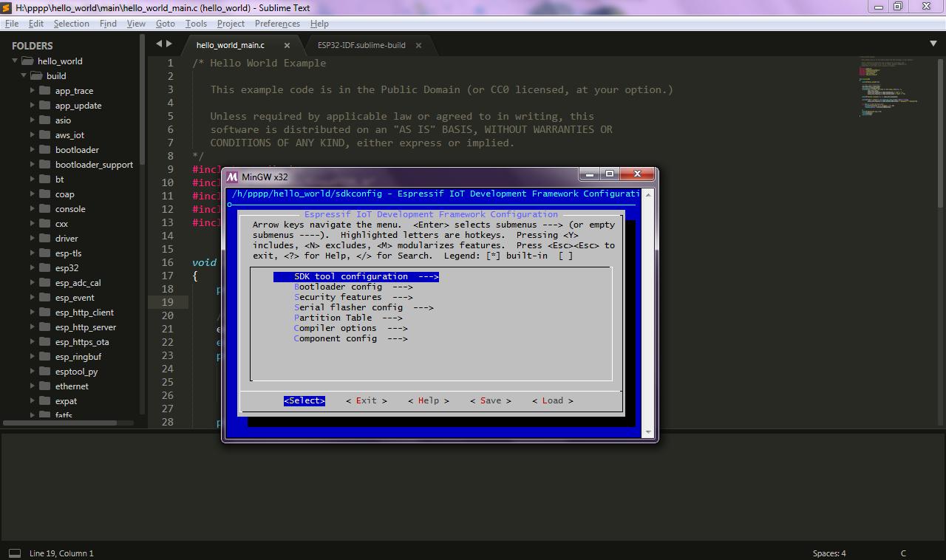The width and height of the screenshot is (946, 560).
Task: Click the Select button in menuconfig
Action: point(304,400)
